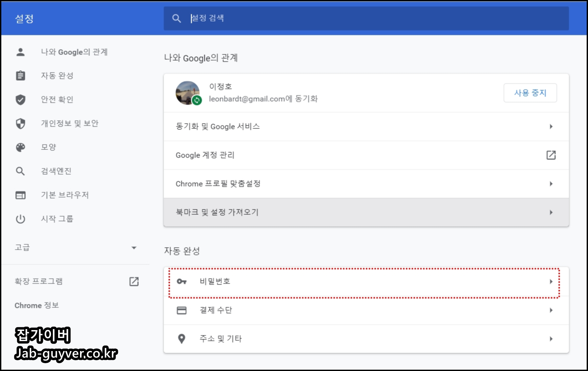Click the power icon for 시작 그룹
588x371 pixels.
point(21,219)
